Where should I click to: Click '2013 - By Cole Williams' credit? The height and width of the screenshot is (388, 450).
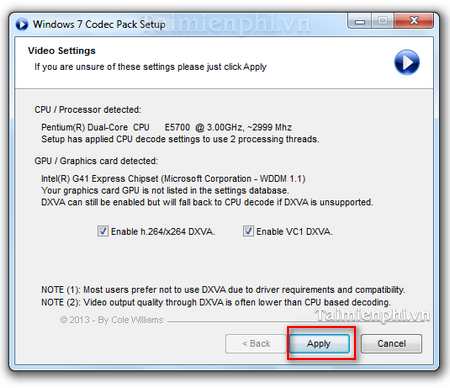pyautogui.click(x=112, y=320)
